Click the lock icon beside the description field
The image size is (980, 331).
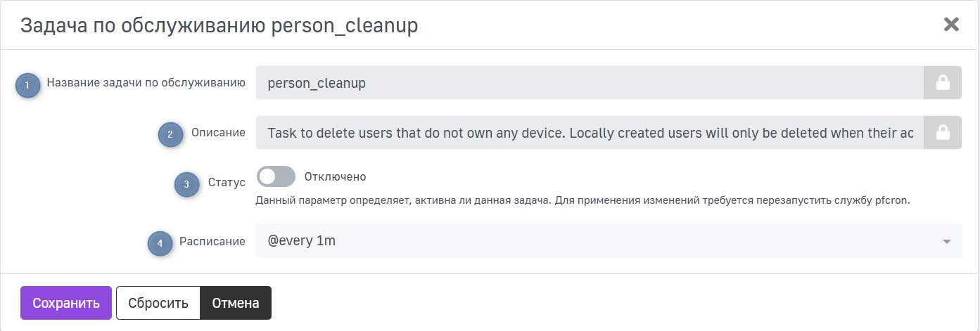(x=942, y=132)
